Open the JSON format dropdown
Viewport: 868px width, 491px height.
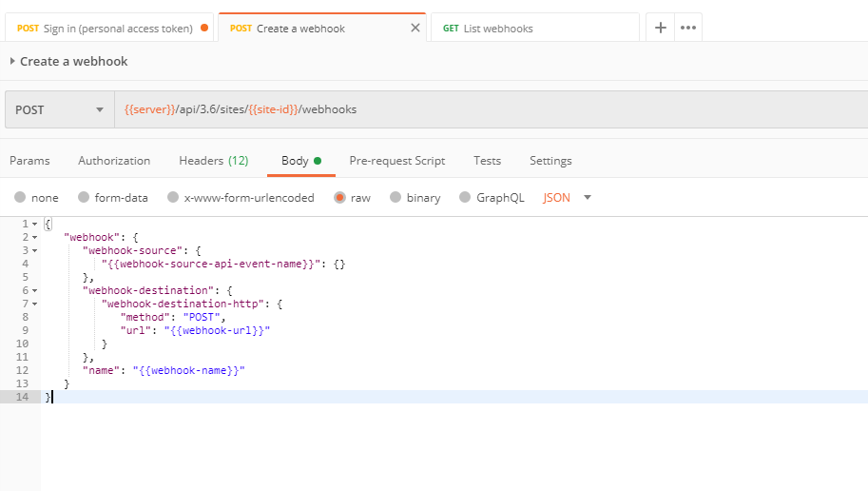click(x=568, y=198)
